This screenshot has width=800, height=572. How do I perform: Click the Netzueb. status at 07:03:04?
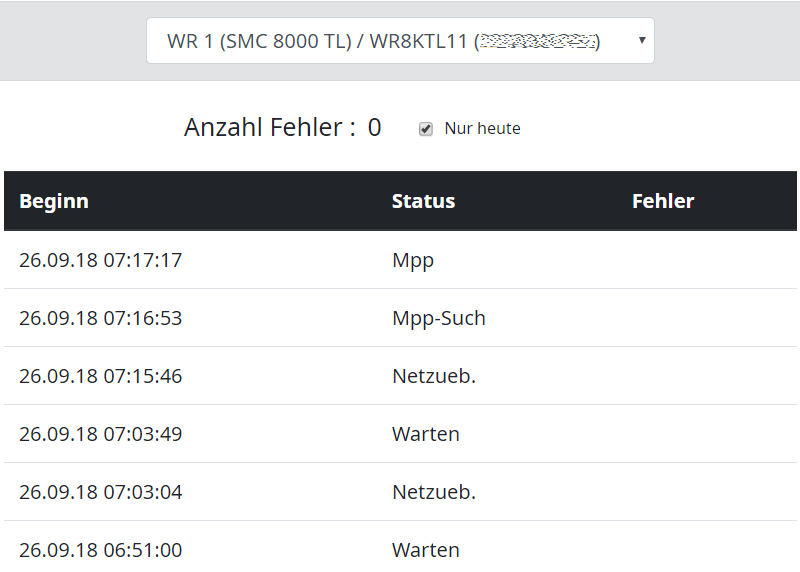pyautogui.click(x=433, y=492)
